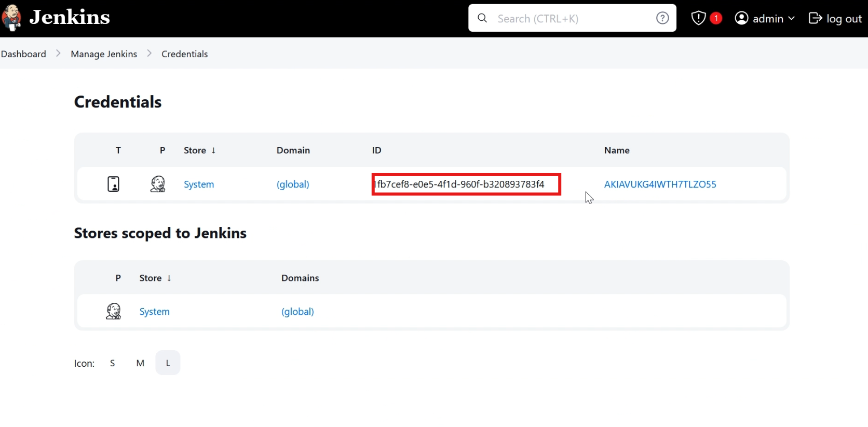This screenshot has width=868, height=427.
Task: Set icon size to M
Action: click(140, 363)
